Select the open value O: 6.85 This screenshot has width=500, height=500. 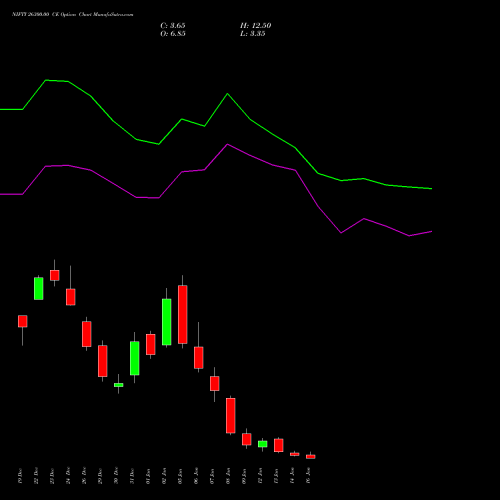(173, 34)
